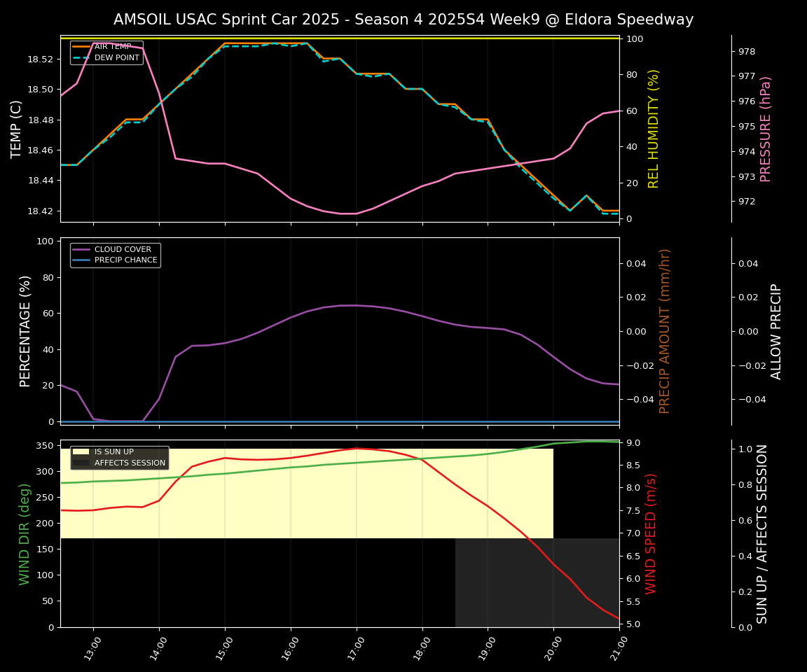Select the PRECIP AMOUNT (mm/hr) axis label
The width and height of the screenshot is (807, 672).
tap(665, 331)
